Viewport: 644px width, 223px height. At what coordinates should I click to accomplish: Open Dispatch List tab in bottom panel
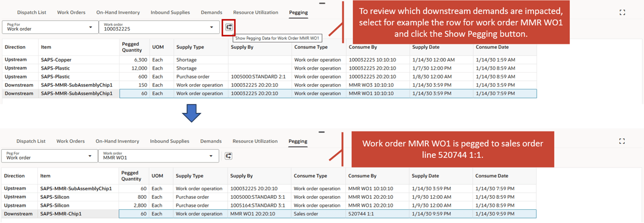[31, 141]
